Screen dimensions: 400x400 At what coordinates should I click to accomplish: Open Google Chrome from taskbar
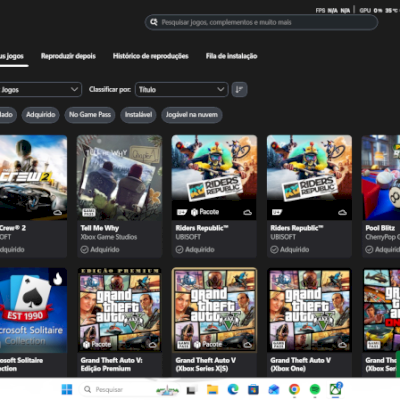tap(294, 389)
